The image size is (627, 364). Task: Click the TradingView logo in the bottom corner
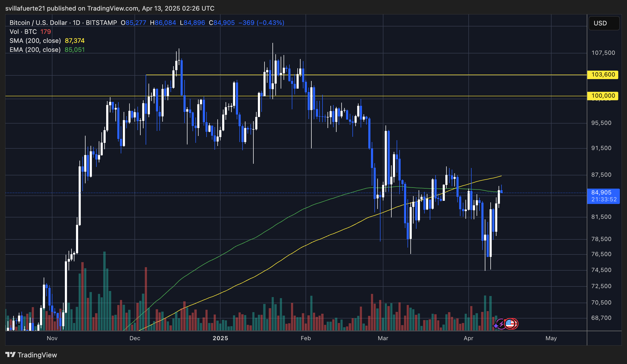(11, 355)
